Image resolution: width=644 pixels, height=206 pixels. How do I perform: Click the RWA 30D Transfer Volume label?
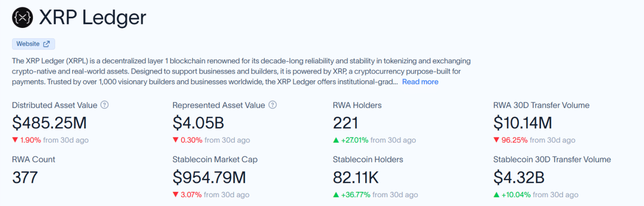[x=541, y=105]
